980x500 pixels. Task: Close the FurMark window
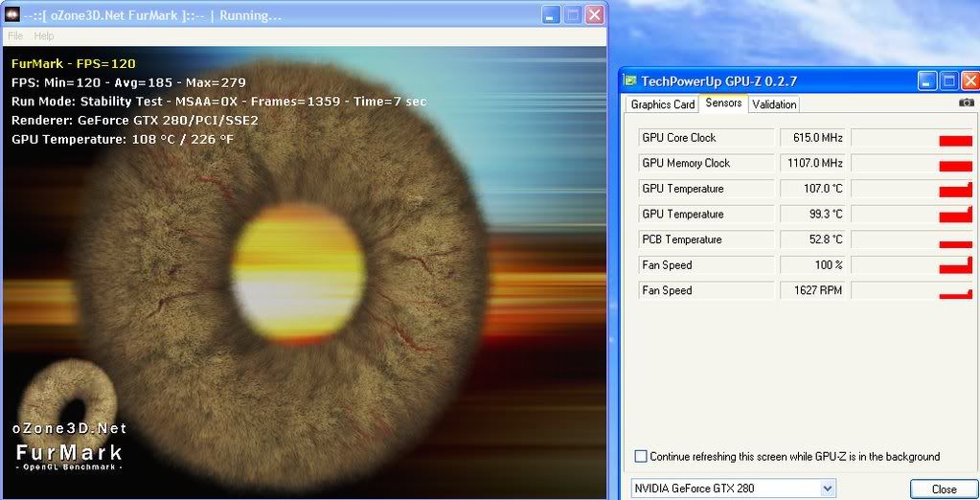click(x=594, y=15)
